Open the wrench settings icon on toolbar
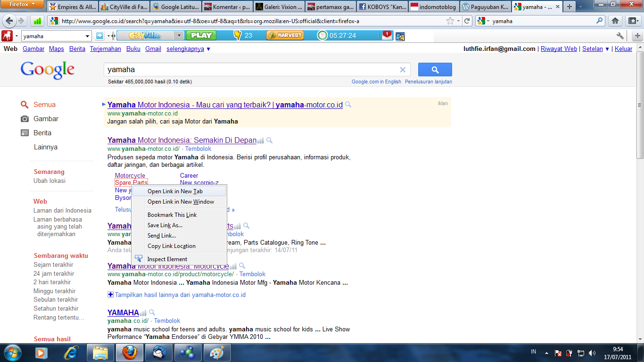The width and height of the screenshot is (644, 362). coord(620,36)
